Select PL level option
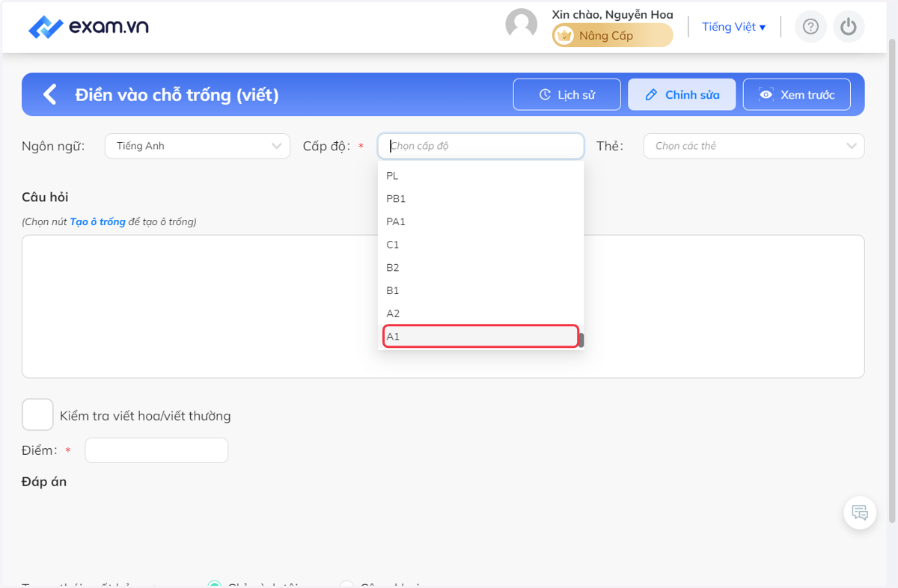898x588 pixels. pyautogui.click(x=480, y=176)
